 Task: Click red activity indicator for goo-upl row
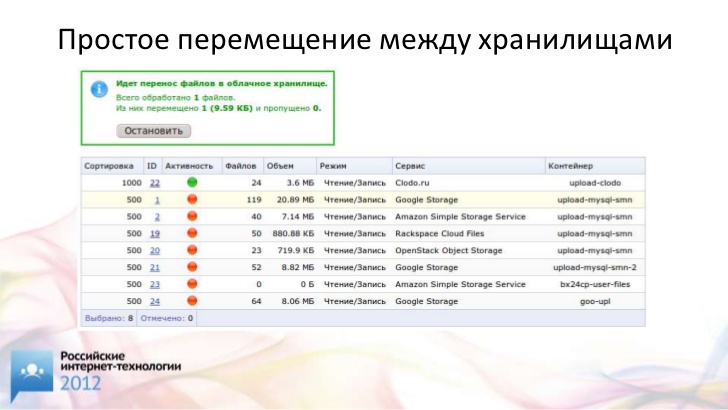[x=192, y=301]
